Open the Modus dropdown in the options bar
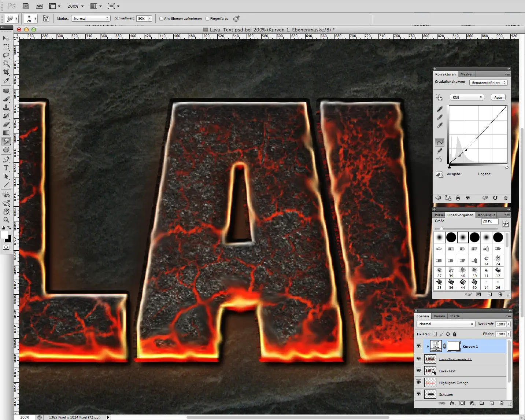This screenshot has width=525, height=420. click(91, 18)
